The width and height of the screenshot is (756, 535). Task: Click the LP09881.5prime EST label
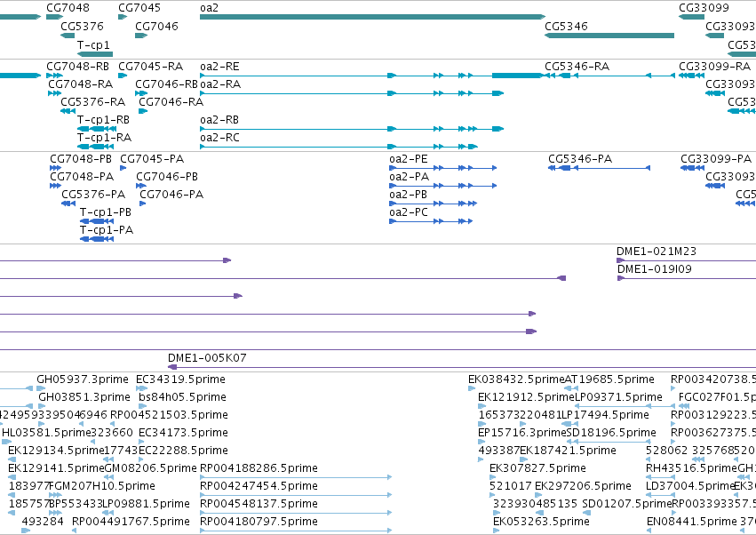click(x=147, y=504)
